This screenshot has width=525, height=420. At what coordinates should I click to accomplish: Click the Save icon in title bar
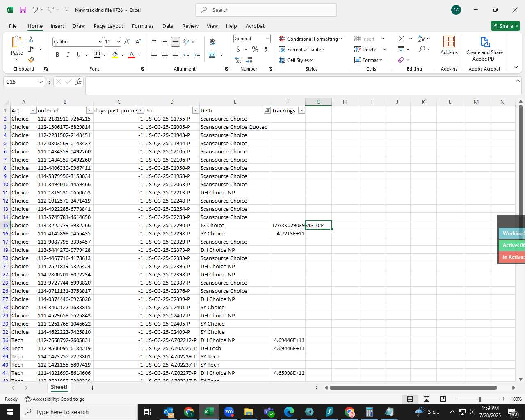(x=23, y=10)
